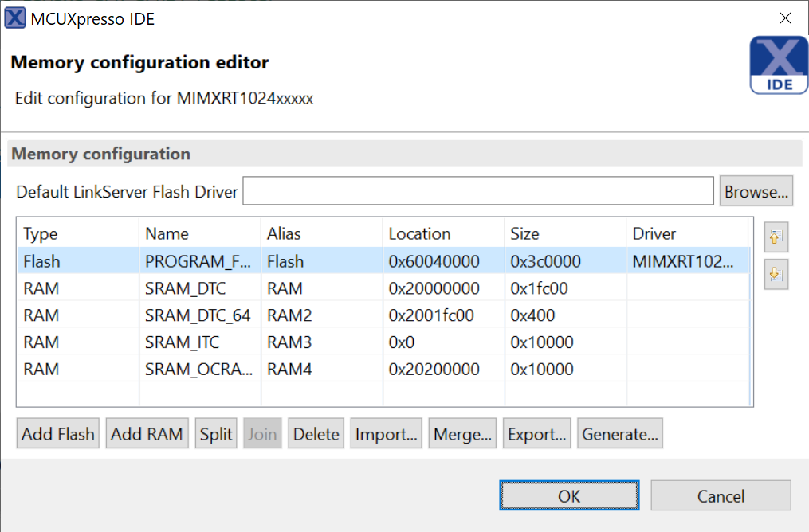Confirm with the OK button
The height and width of the screenshot is (532, 809).
(569, 496)
